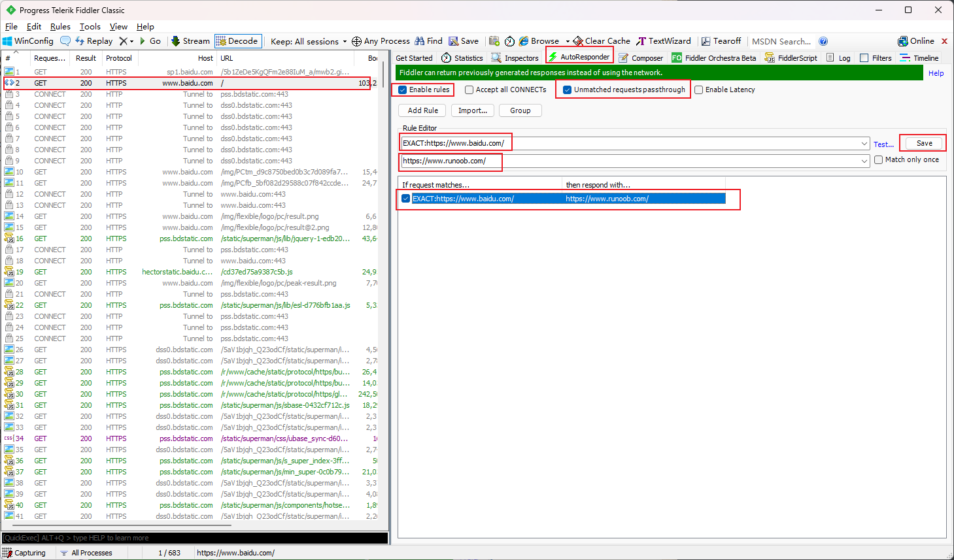Check Accept all CONNECTs

(x=469, y=90)
